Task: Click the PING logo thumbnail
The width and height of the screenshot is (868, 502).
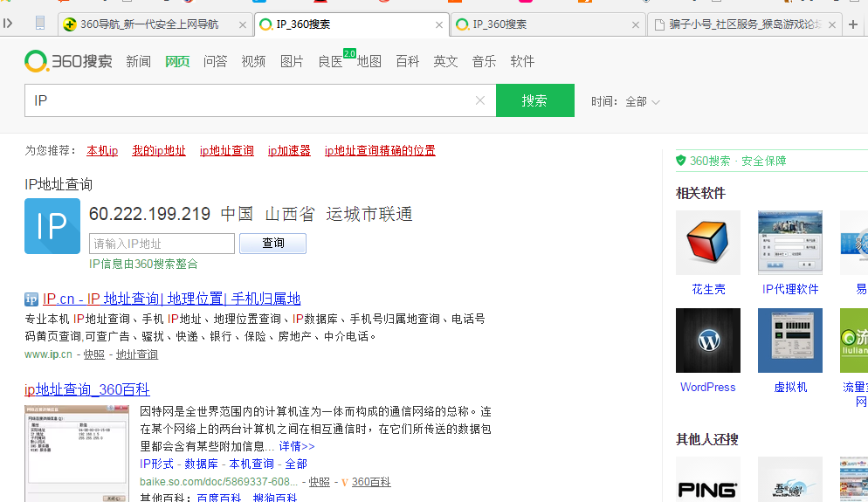Action: 708,479
